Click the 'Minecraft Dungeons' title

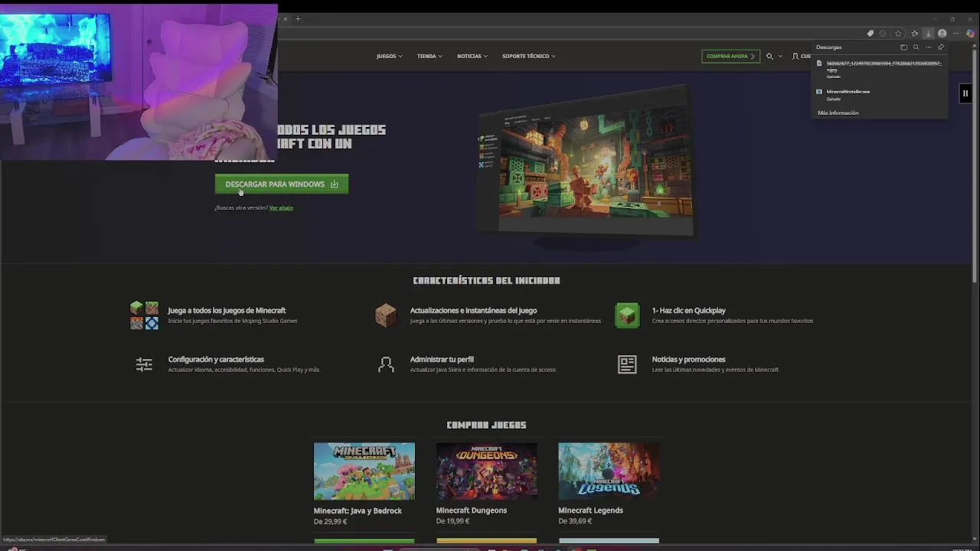(472, 510)
